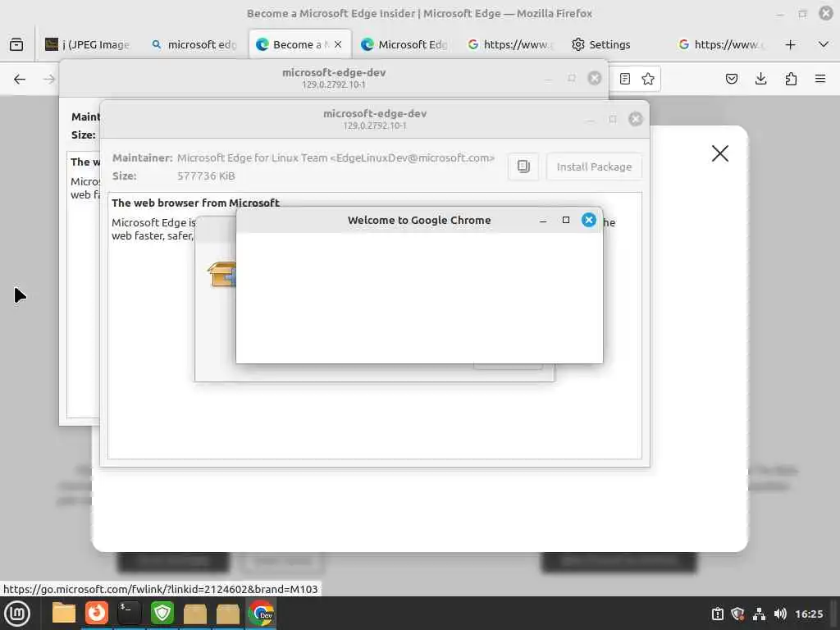Open the green shield app in taskbar
The image size is (840, 630).
click(162, 613)
